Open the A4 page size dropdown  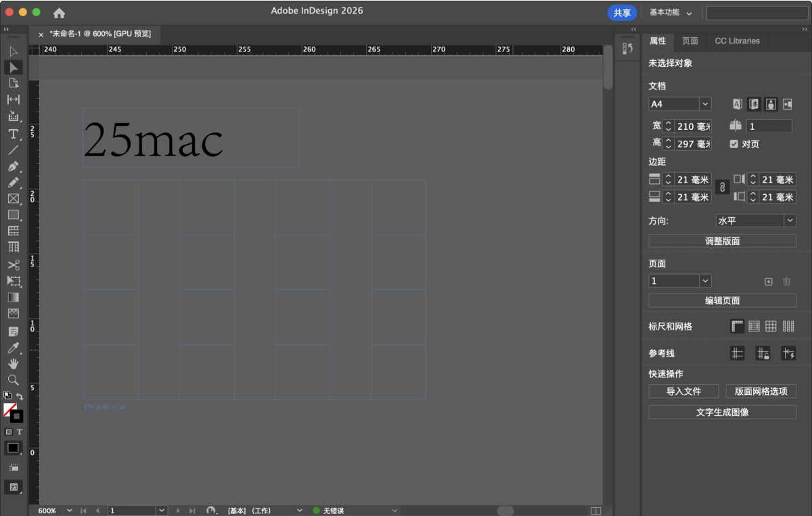[x=705, y=104]
